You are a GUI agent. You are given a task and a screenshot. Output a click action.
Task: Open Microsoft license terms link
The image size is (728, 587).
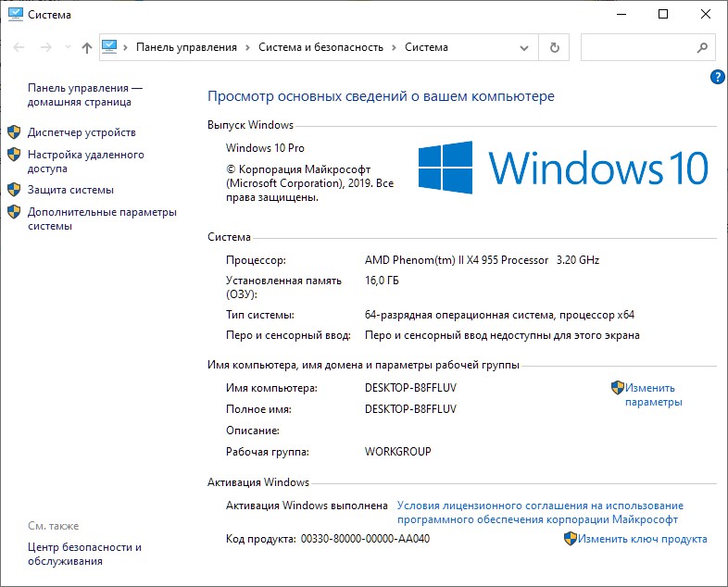(x=540, y=512)
